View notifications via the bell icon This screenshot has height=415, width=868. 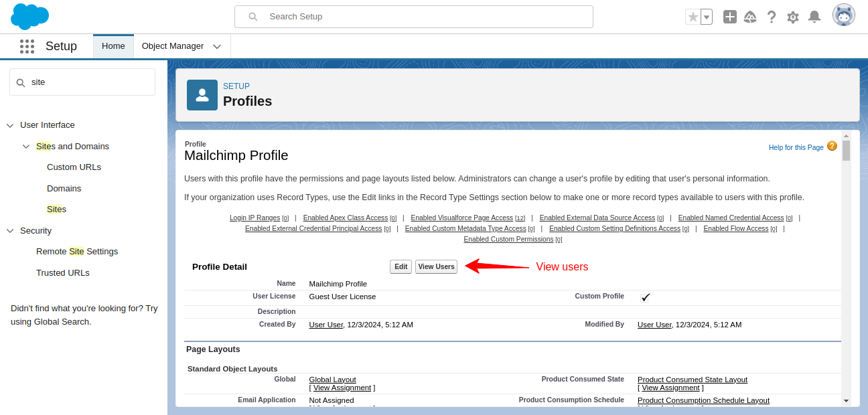pyautogui.click(x=814, y=17)
